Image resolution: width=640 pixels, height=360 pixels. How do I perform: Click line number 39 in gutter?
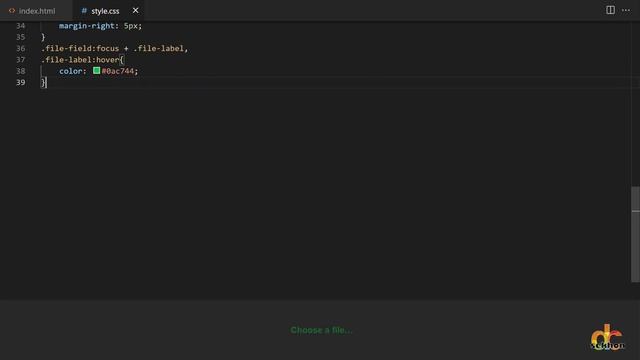pos(20,82)
